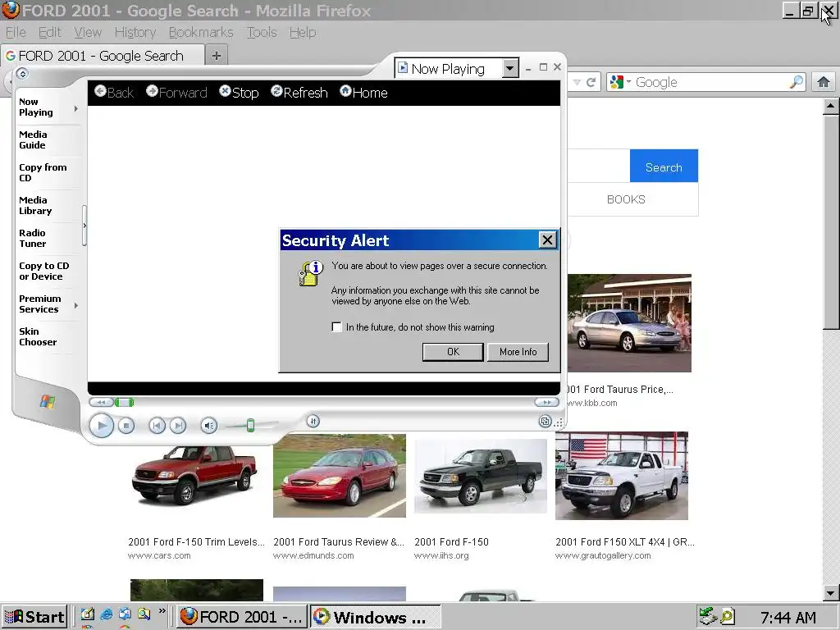Open Premium Services section
The image size is (840, 630).
[x=39, y=304]
